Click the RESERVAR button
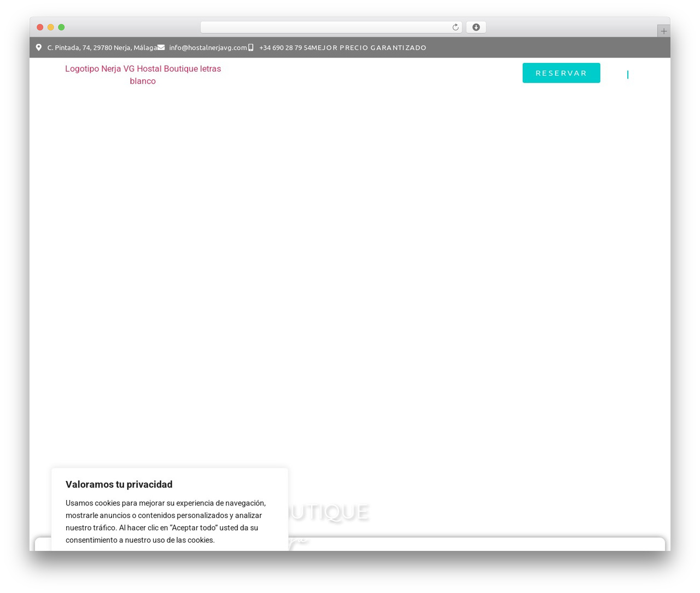The image size is (700, 593). point(561,73)
